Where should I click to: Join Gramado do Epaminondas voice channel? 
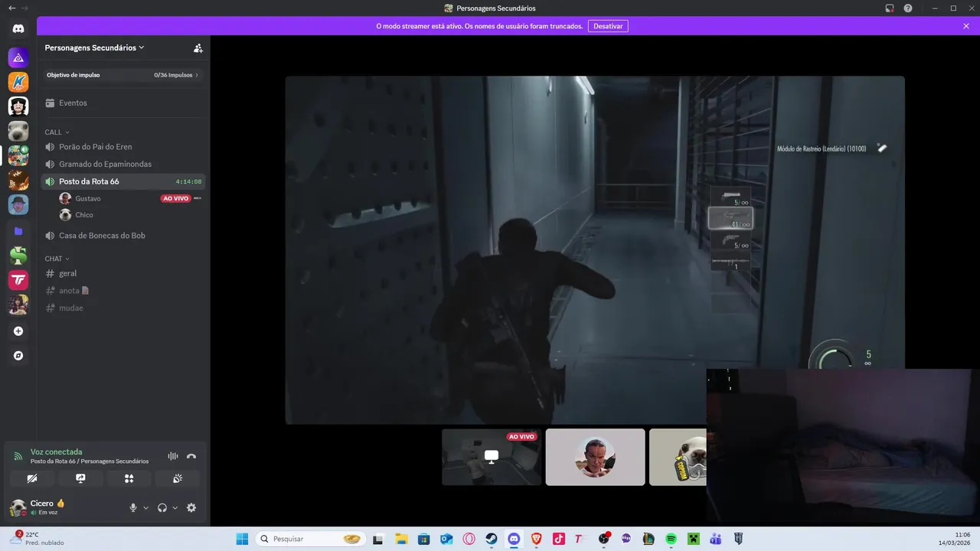coord(122,164)
